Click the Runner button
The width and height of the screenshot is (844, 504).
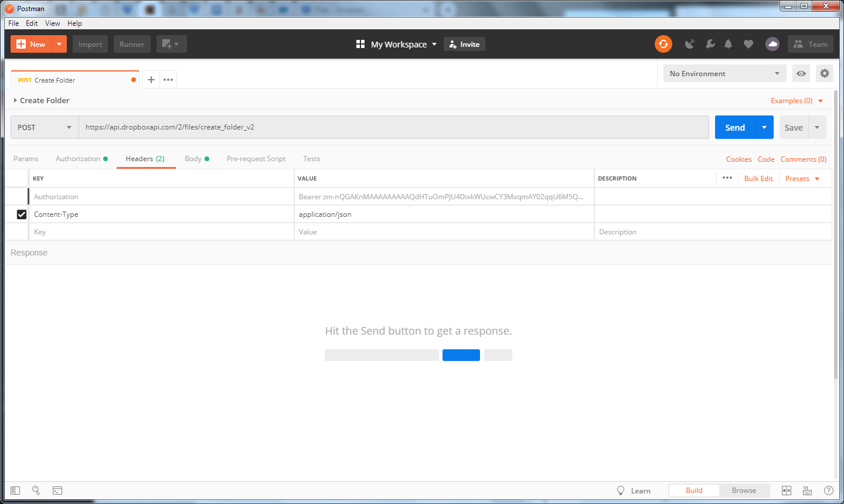tap(132, 44)
